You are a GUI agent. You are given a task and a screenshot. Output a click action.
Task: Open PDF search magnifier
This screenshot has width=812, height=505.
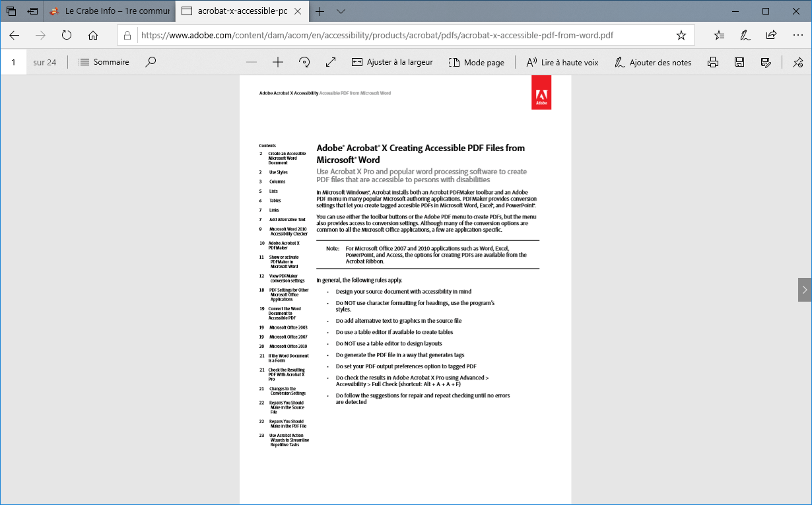[x=151, y=62]
